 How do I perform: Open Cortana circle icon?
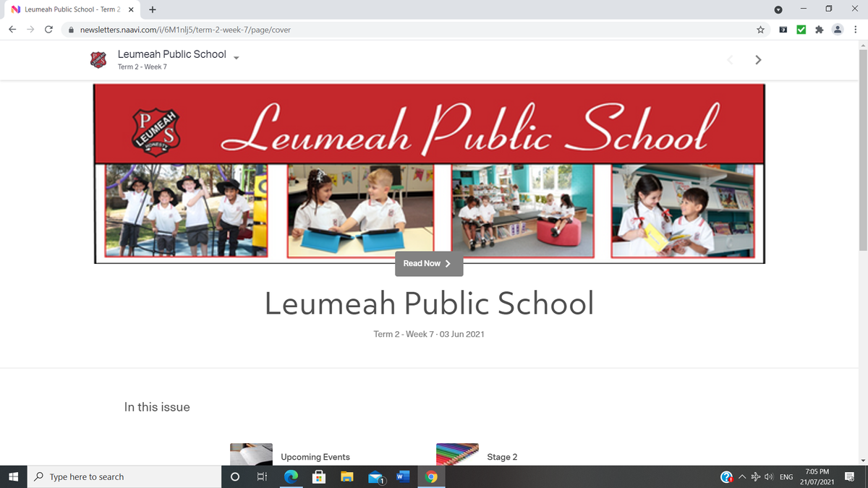pos(234,476)
